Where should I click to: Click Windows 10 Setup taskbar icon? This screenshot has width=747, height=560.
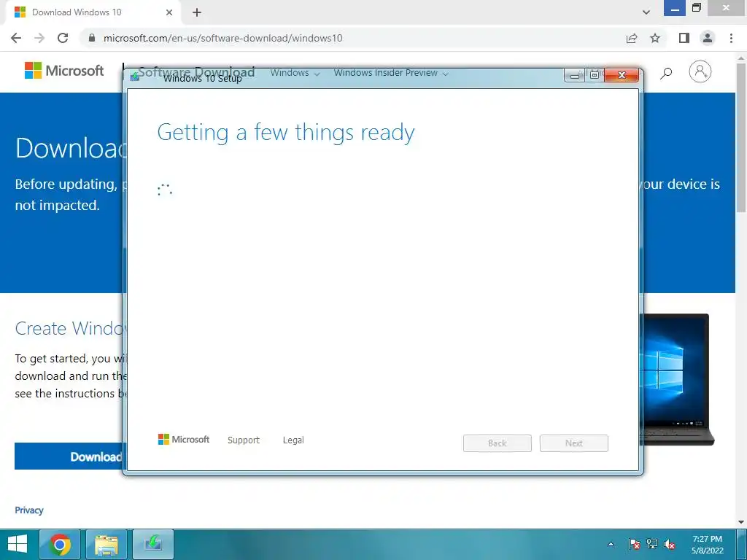click(153, 544)
